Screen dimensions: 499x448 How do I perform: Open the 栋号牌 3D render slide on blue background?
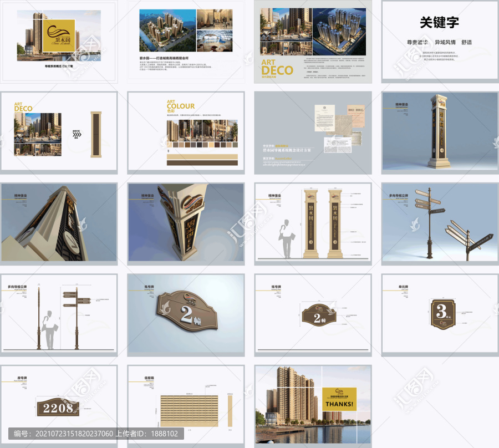pyautogui.click(x=186, y=315)
